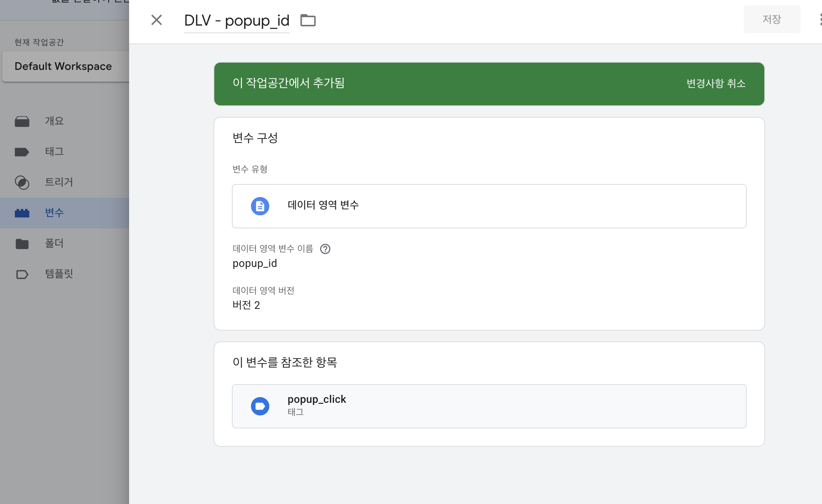Click the popup_click blue tag icon

[260, 406]
